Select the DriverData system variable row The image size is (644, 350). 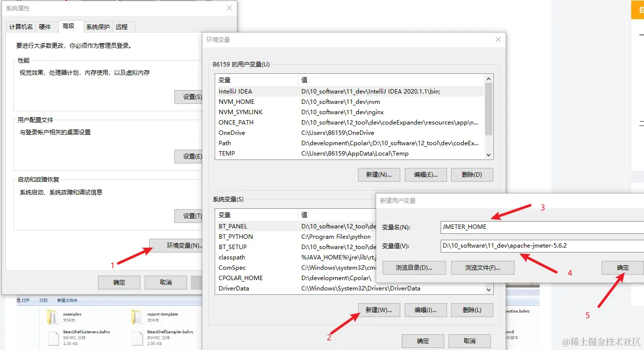(350, 288)
